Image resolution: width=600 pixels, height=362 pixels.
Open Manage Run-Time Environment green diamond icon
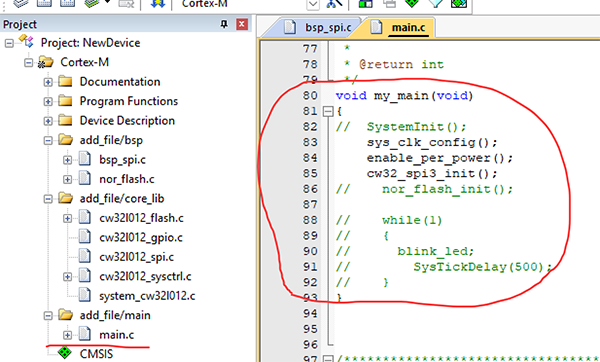pos(411,3)
